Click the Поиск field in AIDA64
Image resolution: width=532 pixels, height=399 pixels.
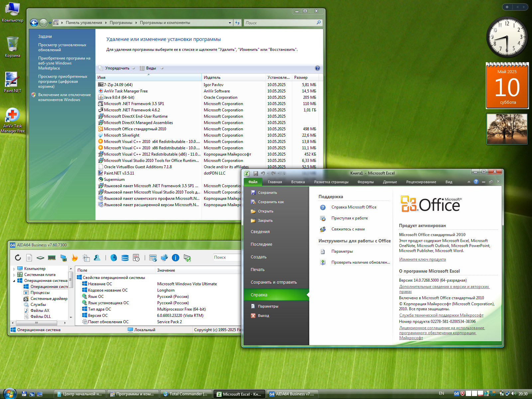point(227,257)
